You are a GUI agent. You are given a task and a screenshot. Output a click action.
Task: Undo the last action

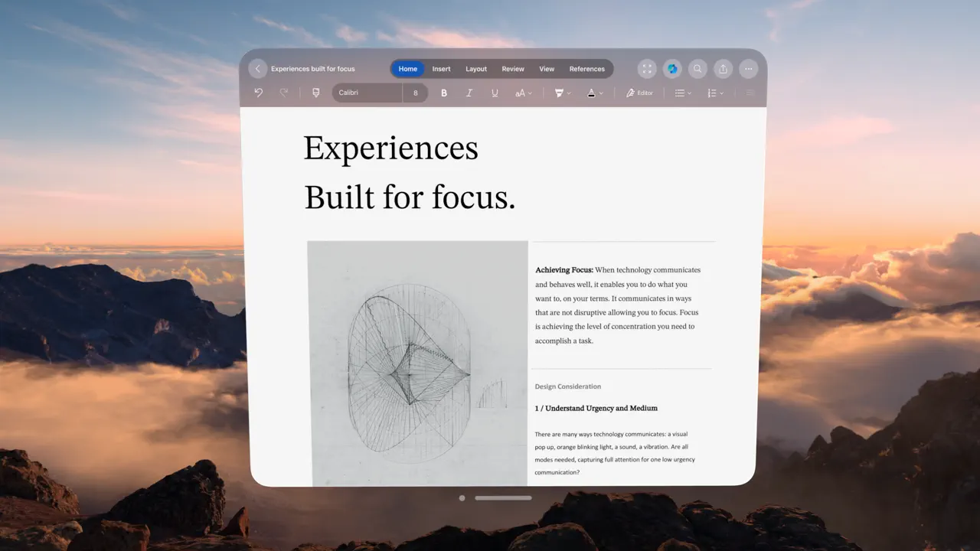coord(259,93)
